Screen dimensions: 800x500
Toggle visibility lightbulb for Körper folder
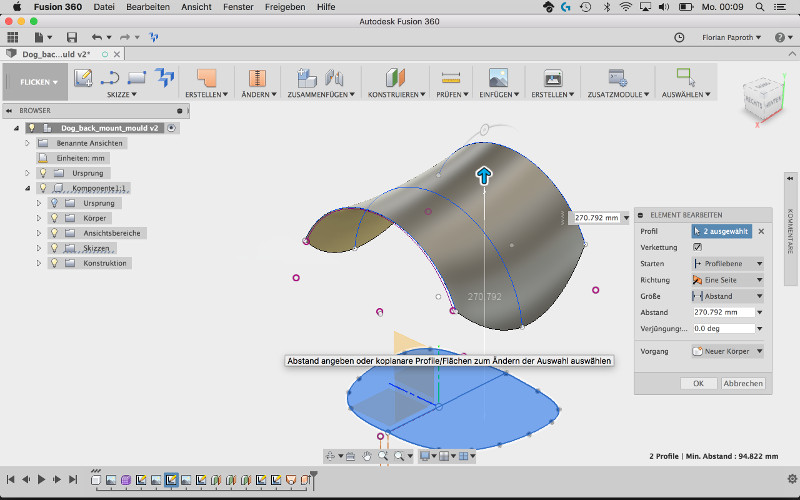click(55, 218)
